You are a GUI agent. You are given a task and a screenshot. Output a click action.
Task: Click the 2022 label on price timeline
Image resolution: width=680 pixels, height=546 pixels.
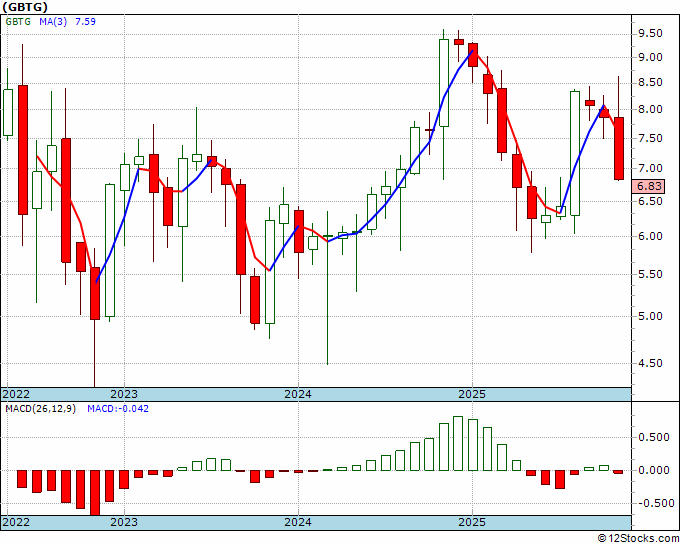(16, 394)
